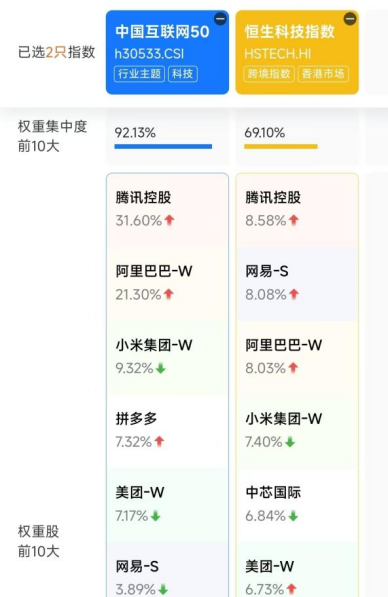Viewport: 388px width, 597px height.
Task: Open 阿里巴巴-W 21.30% holding entry
Action: point(167,284)
